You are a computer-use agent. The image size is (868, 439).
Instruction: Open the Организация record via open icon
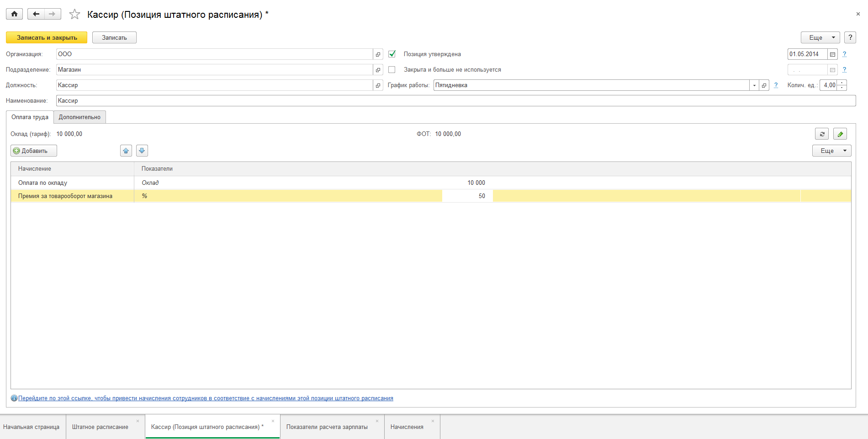(378, 54)
